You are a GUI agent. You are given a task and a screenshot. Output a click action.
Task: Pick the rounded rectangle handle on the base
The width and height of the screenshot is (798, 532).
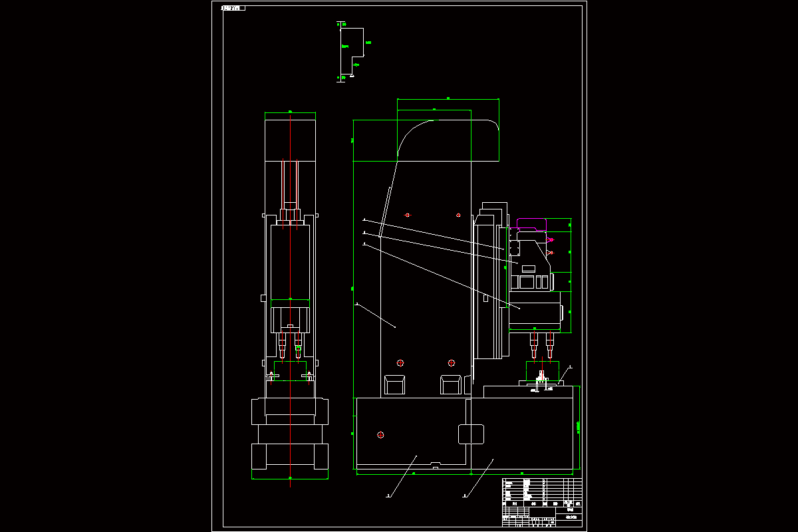(x=471, y=434)
